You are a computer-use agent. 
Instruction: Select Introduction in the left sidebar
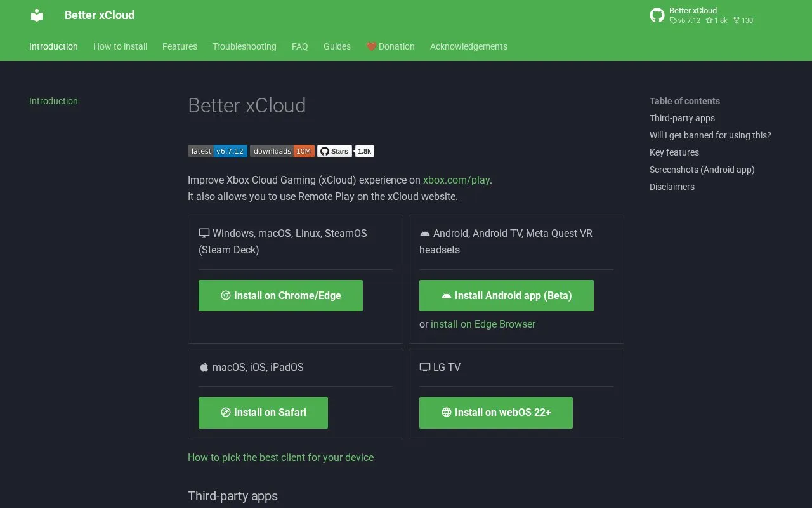pos(53,101)
